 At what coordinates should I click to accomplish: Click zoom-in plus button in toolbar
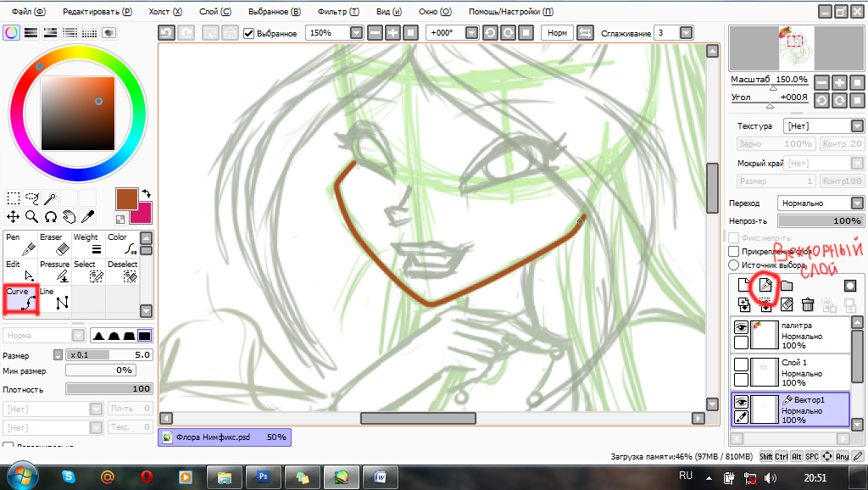pos(392,33)
